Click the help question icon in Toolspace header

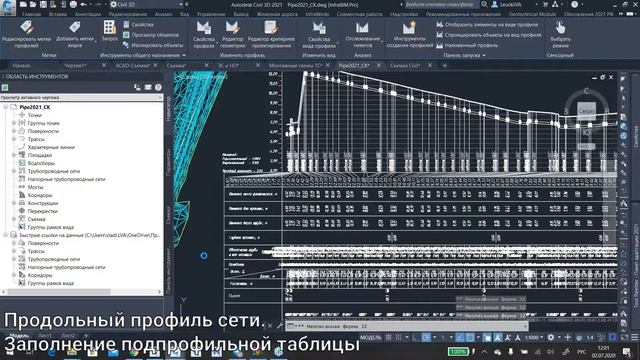click(x=158, y=87)
